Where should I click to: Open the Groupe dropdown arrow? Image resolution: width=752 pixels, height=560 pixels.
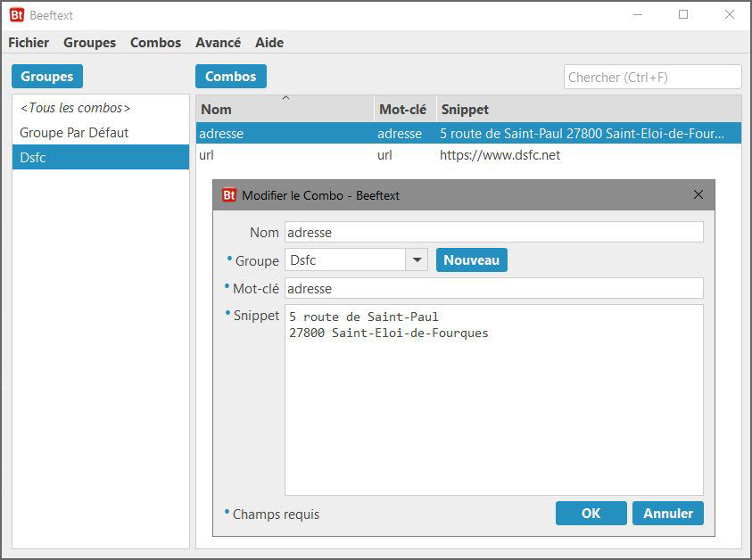pyautogui.click(x=417, y=260)
